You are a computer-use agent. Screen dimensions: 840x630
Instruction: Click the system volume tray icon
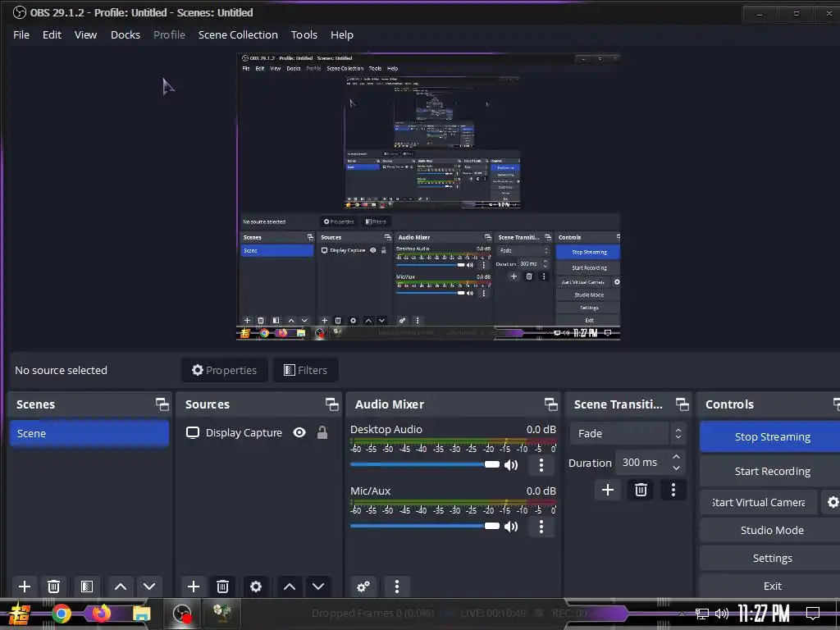point(722,614)
